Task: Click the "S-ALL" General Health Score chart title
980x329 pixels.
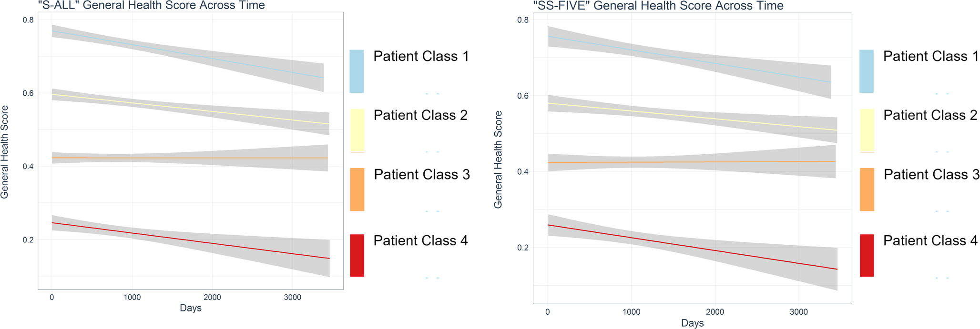Action: 151,6
